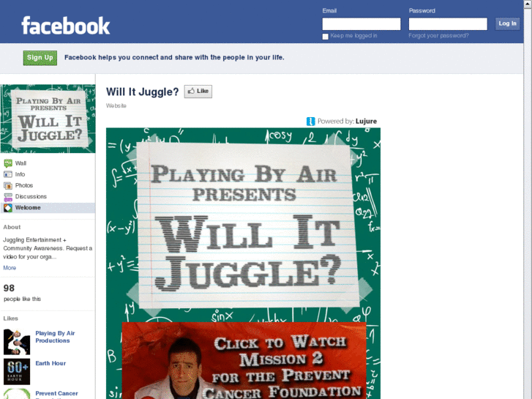Click the Info icon in sidebar
Viewport: 532px width, 399px height.
(8, 174)
